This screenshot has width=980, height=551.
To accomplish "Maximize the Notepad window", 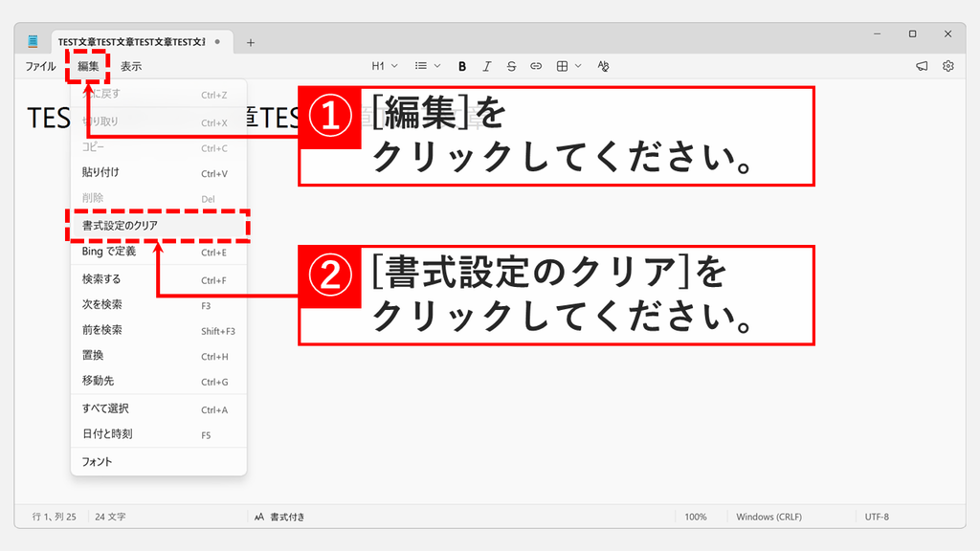I will pyautogui.click(x=912, y=33).
